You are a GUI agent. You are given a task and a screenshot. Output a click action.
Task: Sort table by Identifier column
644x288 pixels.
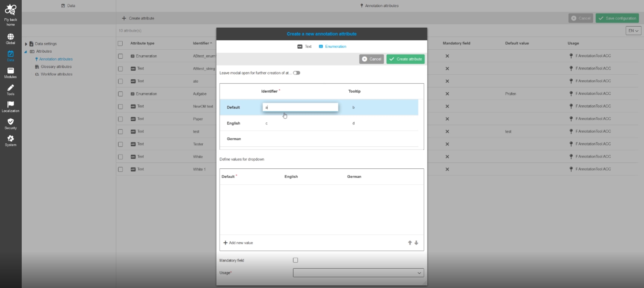(x=202, y=43)
